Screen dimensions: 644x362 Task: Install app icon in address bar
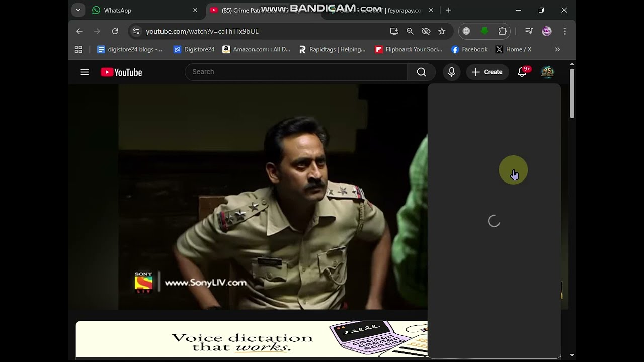tap(394, 31)
